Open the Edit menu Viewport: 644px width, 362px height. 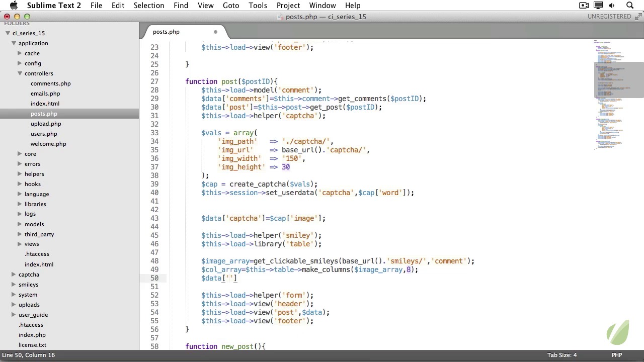coord(118,6)
